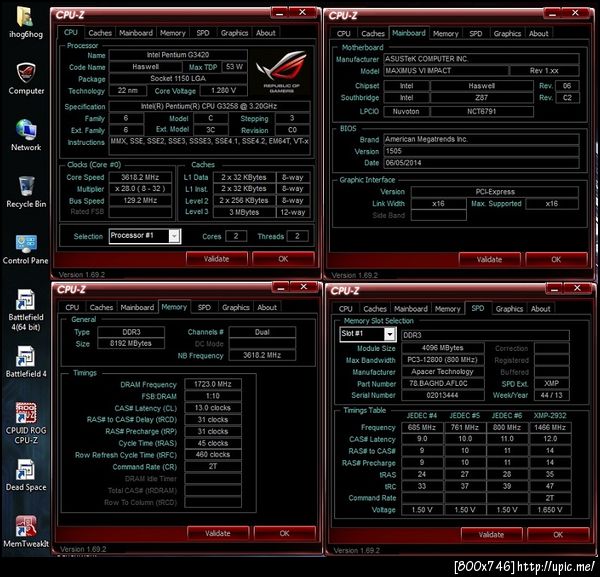This screenshot has height=577, width=600.
Task: Select Caches tab in SPD window
Action: click(375, 309)
